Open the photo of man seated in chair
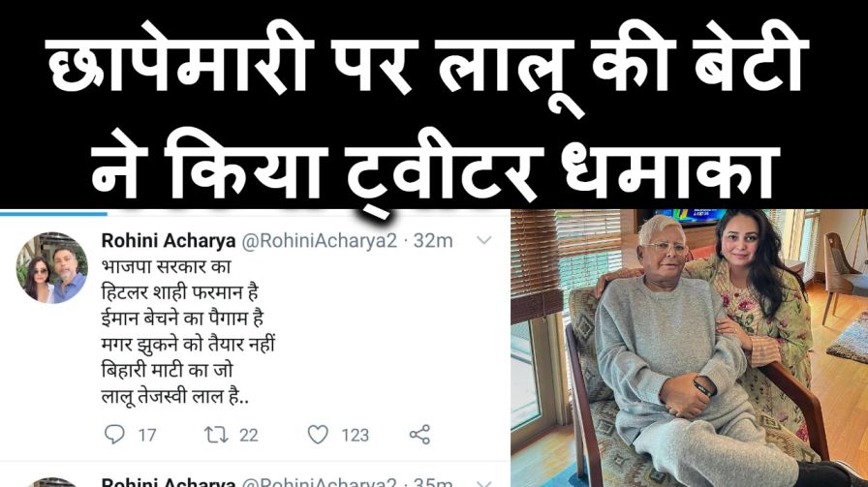This screenshot has height=487, width=868. 689,349
